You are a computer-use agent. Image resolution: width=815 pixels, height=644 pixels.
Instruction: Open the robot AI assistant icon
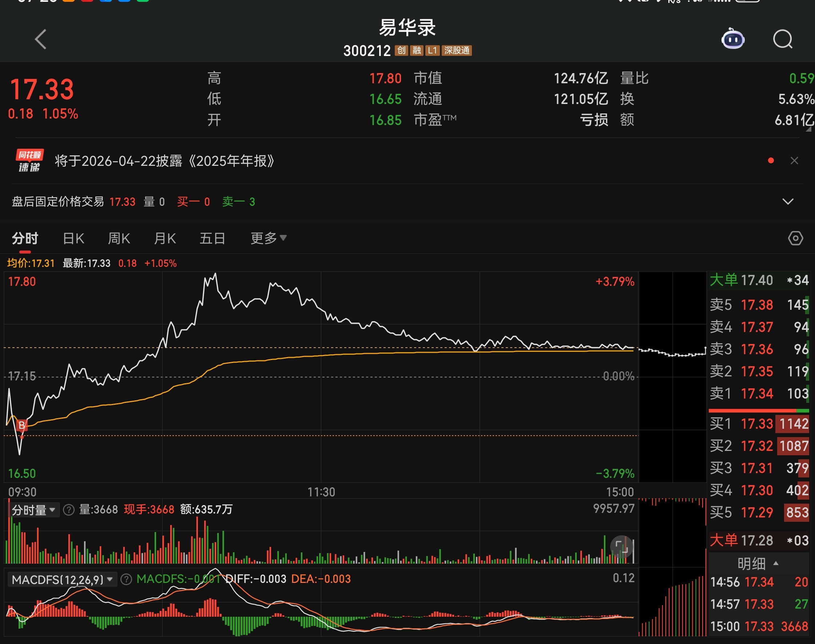click(x=733, y=39)
